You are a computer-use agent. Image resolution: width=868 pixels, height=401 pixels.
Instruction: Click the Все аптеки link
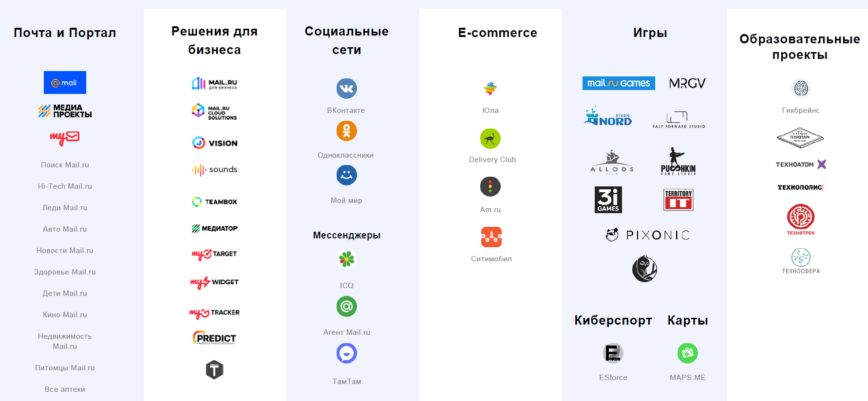coord(65,389)
